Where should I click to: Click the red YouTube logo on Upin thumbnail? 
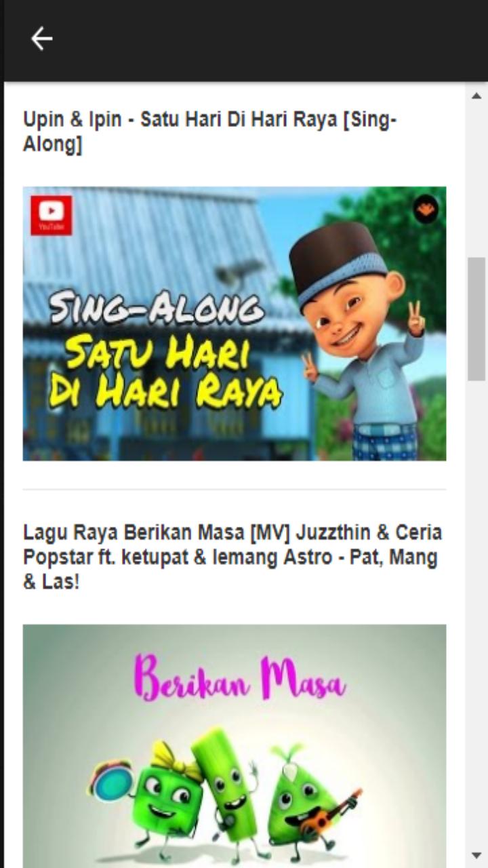[51, 216]
